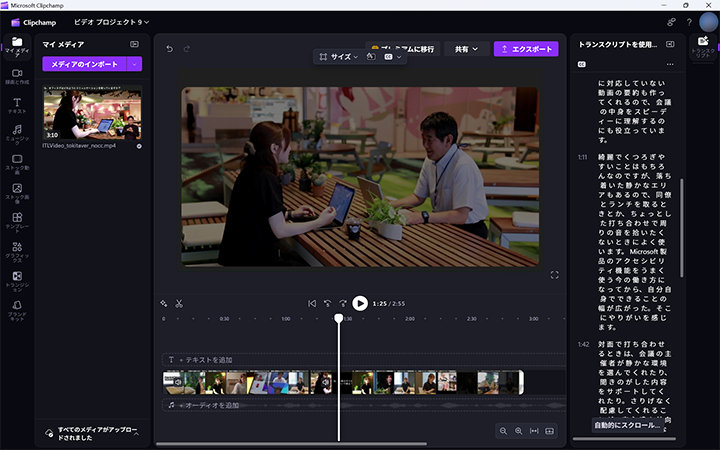This screenshot has height=450, width=720.
Task: Add audio via オーディオを追加 track
Action: click(x=209, y=405)
